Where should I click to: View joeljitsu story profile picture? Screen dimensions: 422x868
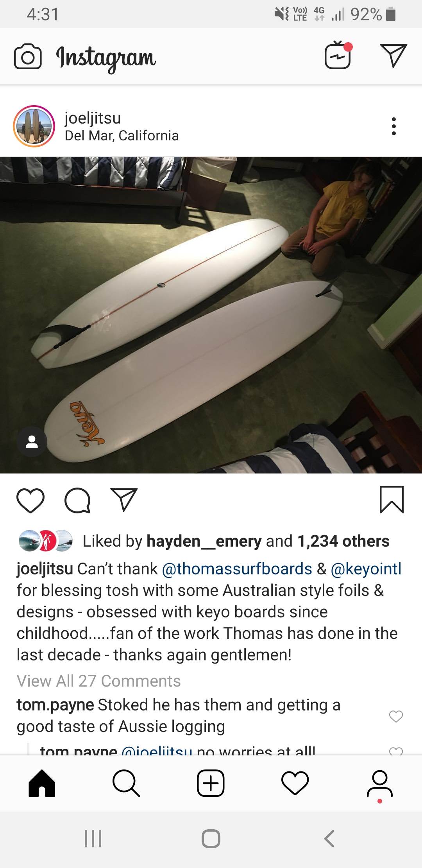coord(34,126)
